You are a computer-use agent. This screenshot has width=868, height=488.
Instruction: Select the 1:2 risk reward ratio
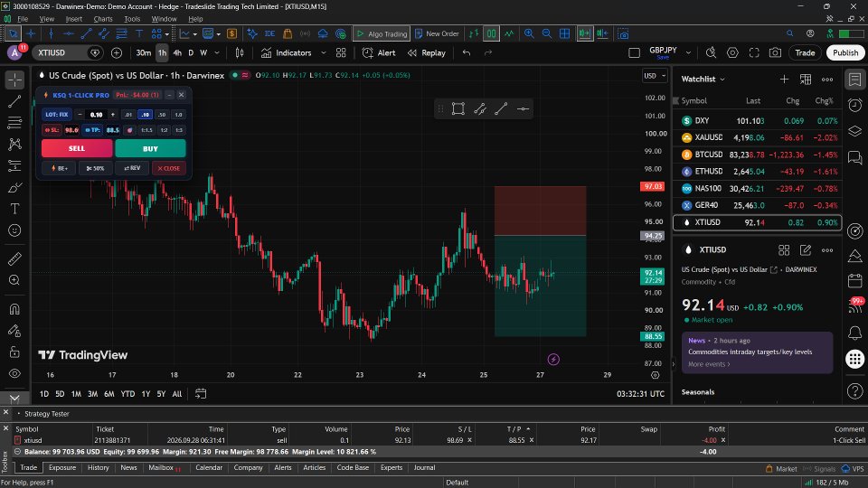coord(164,130)
